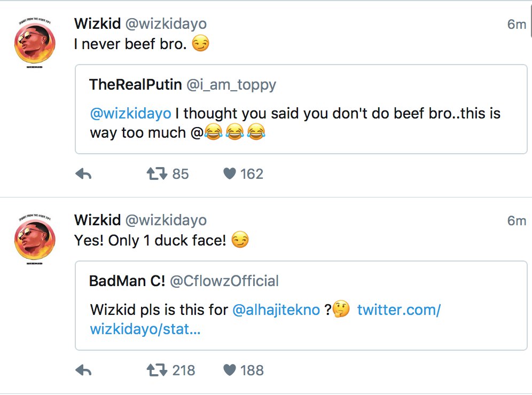Open the @alhajitekno mention link
This screenshot has height=395, width=532.
click(x=276, y=310)
